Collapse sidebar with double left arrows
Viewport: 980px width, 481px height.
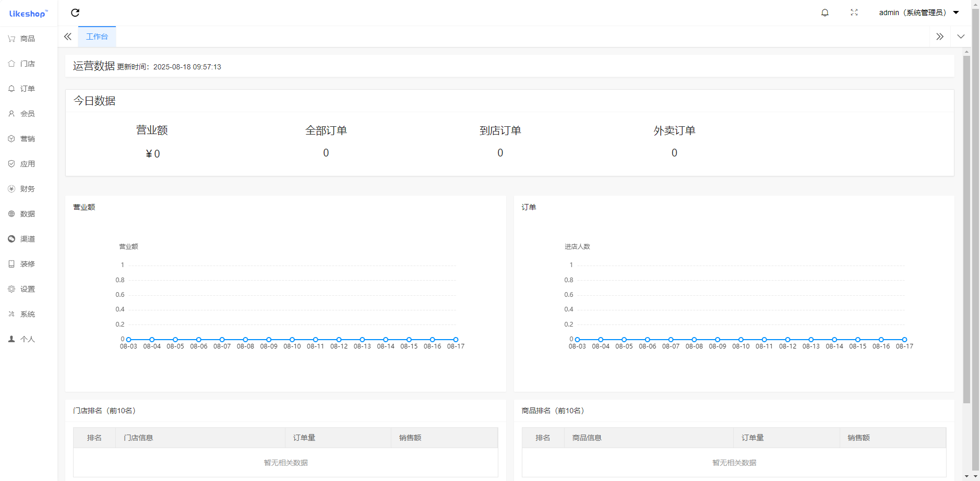click(68, 37)
